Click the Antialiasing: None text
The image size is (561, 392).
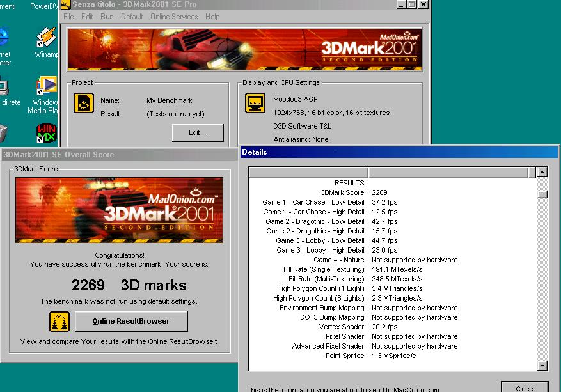tap(301, 139)
